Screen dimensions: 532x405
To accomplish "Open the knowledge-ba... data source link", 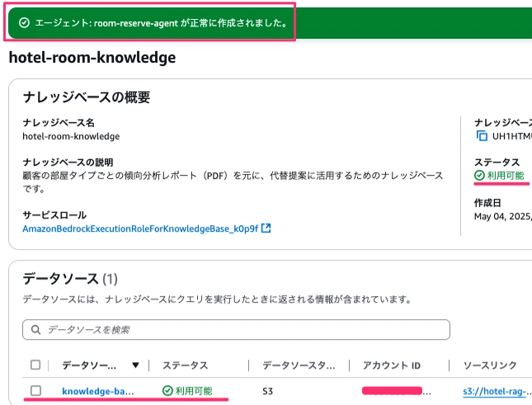I will click(x=97, y=391).
